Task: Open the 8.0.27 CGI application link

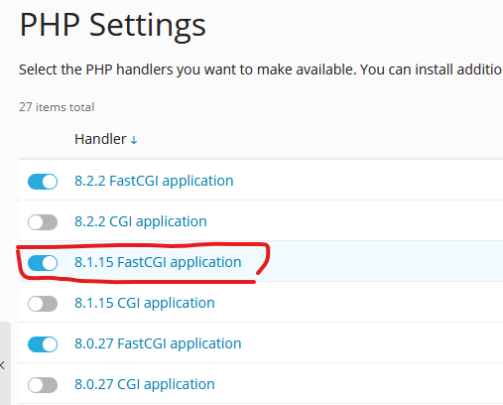Action: coord(144,384)
